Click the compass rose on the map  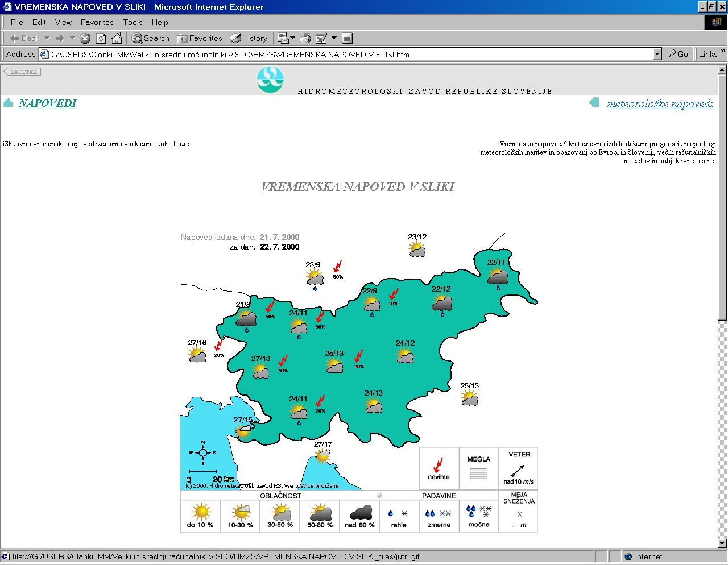(x=202, y=452)
